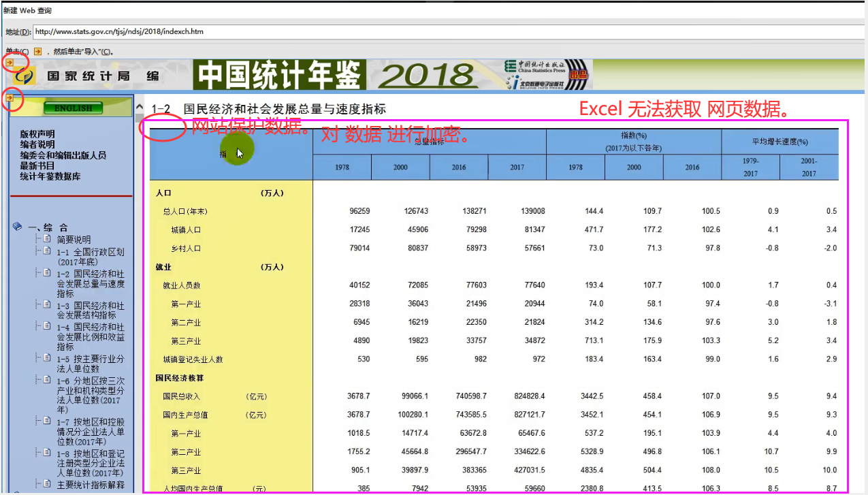Click the 就业人员数 row label
Screen dimensions: 868x495
click(182, 285)
